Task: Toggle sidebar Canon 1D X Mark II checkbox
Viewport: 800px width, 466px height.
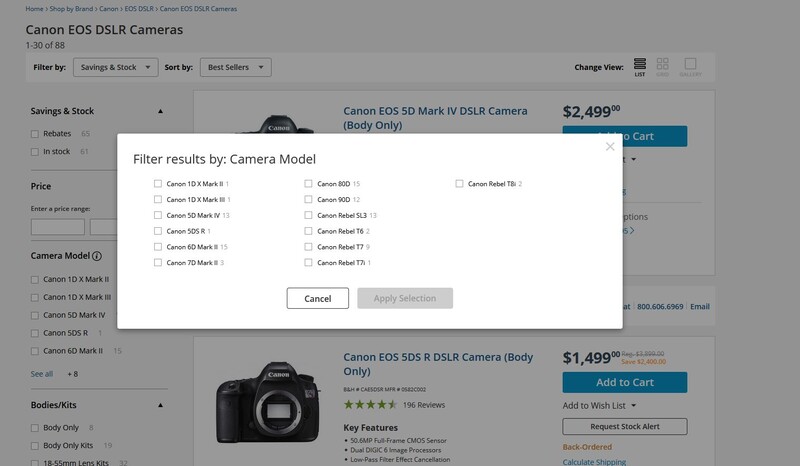Action: (x=35, y=280)
